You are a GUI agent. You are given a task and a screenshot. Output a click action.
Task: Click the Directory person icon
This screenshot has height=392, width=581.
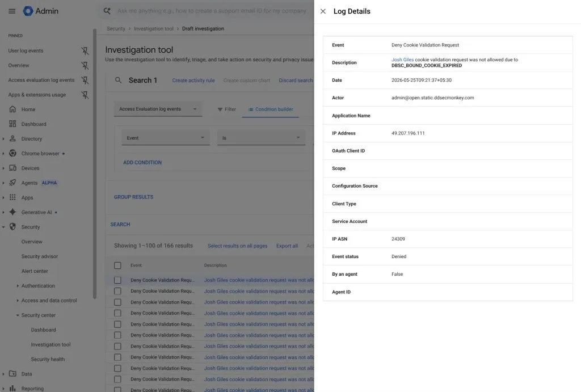[12, 138]
